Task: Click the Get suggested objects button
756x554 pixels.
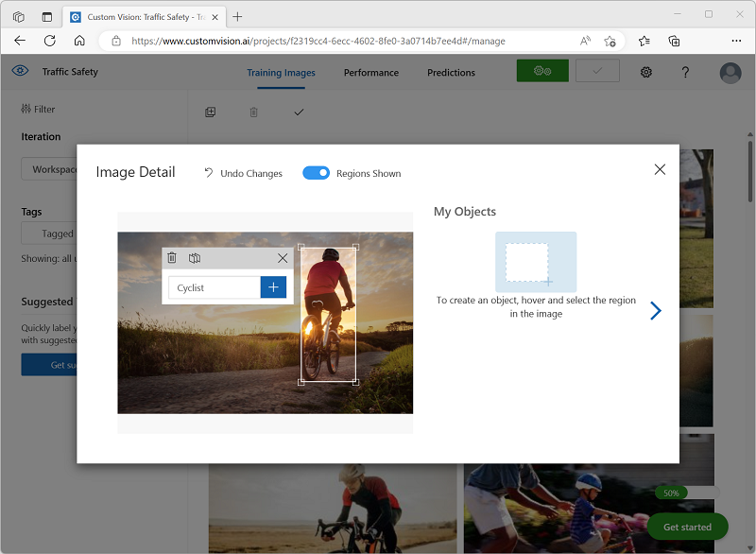Action: [49, 365]
